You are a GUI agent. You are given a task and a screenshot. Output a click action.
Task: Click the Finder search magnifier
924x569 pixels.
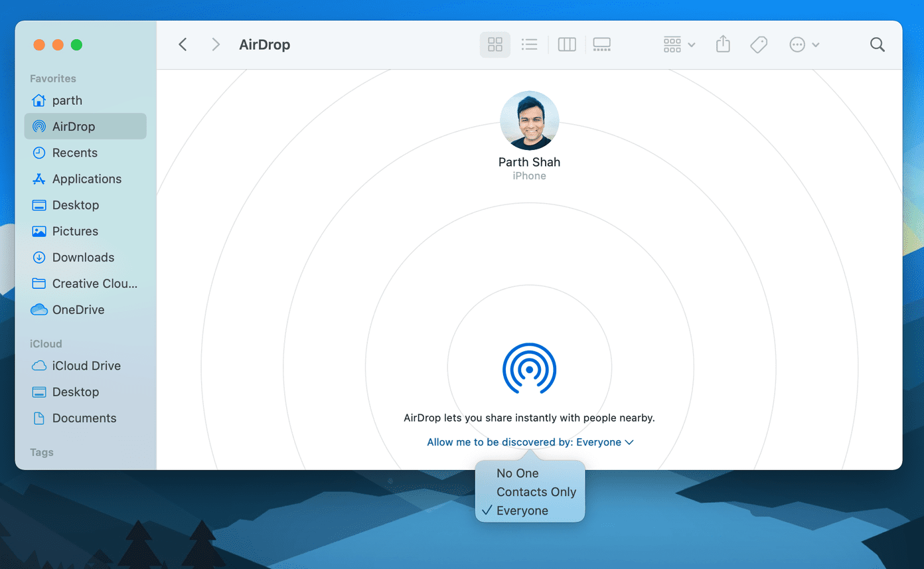(878, 44)
